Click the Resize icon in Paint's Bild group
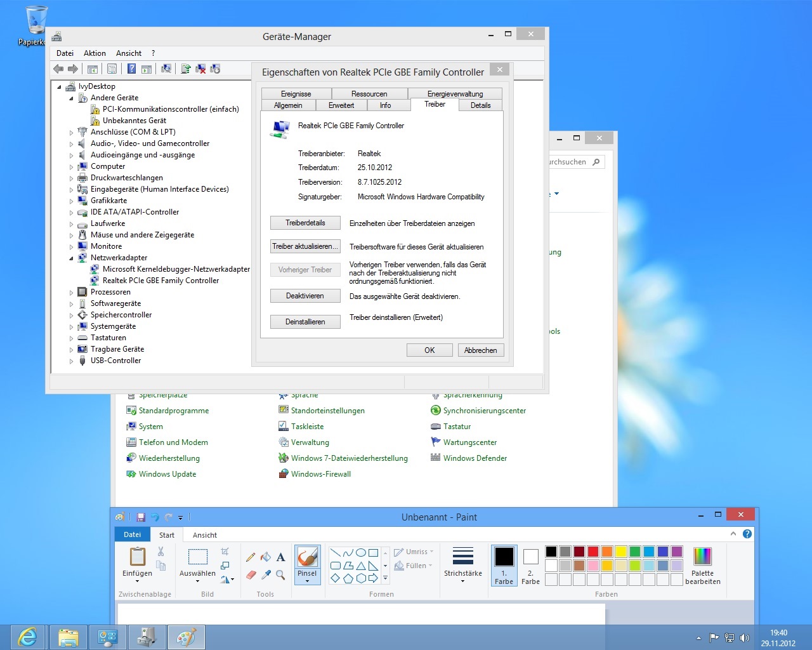The image size is (812, 650). point(225,566)
